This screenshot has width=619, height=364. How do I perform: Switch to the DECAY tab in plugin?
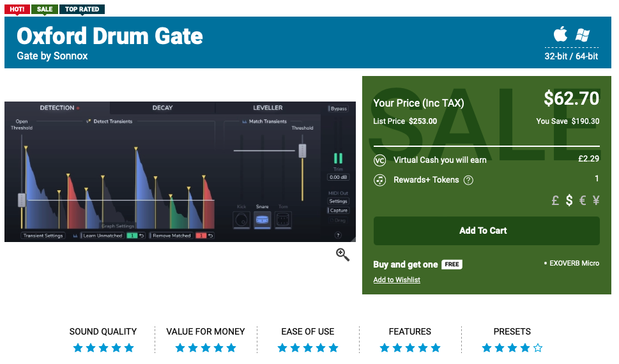pos(162,108)
